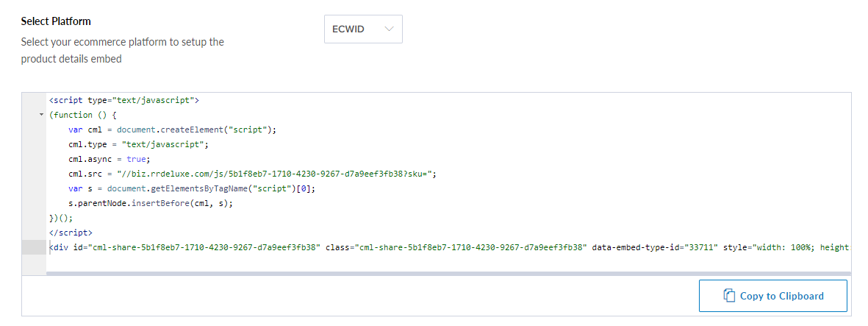Collapse the function block fold arrow
This screenshot has height=326, width=868.
point(41,116)
